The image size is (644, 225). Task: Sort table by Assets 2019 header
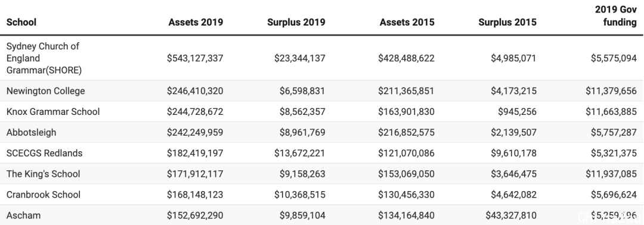pos(196,22)
